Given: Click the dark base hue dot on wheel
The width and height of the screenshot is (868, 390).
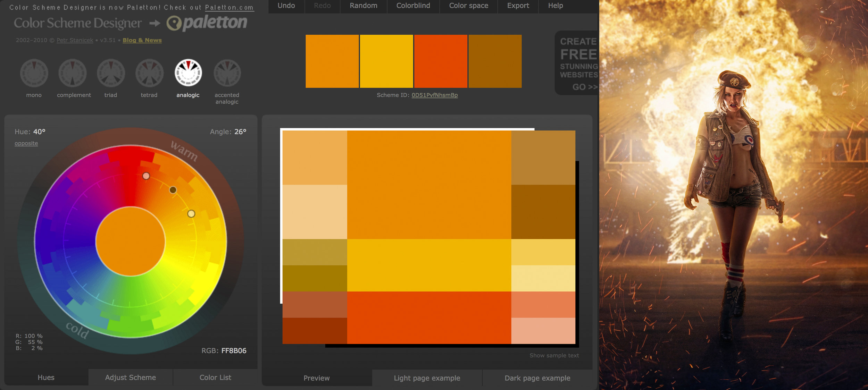Looking at the screenshot, I should [x=173, y=190].
